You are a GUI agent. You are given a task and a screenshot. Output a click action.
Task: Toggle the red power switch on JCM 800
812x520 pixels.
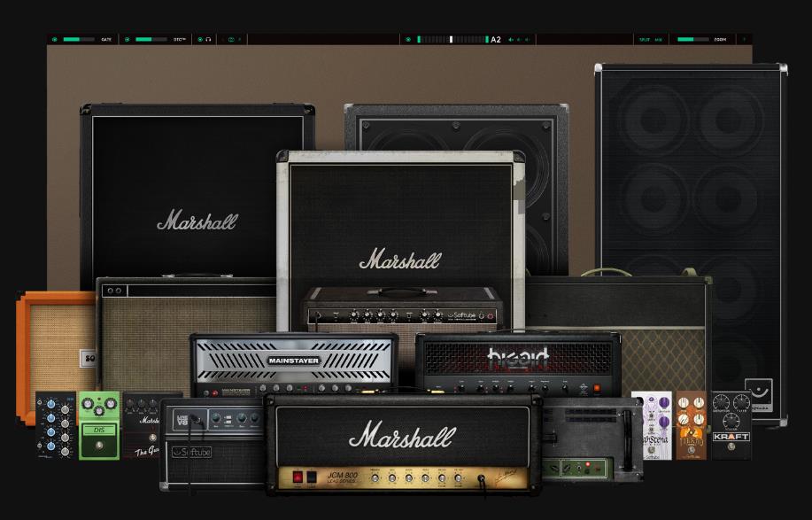point(298,477)
